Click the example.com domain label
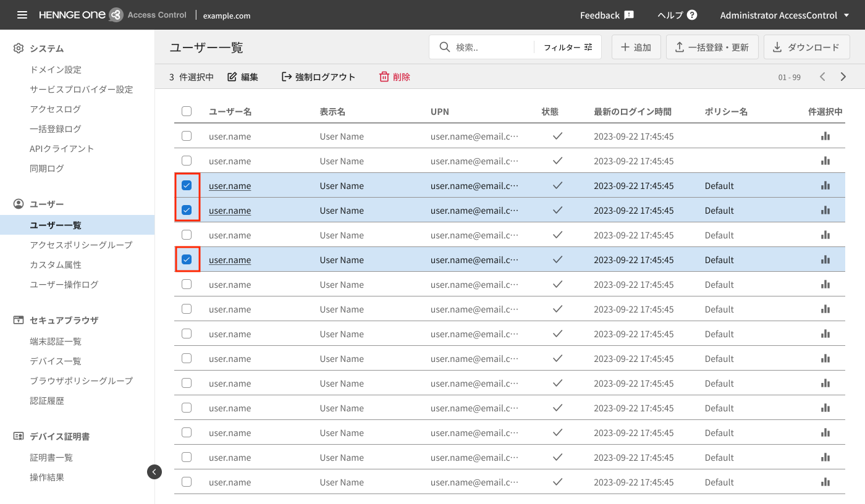Image resolution: width=865 pixels, height=504 pixels. tap(227, 15)
